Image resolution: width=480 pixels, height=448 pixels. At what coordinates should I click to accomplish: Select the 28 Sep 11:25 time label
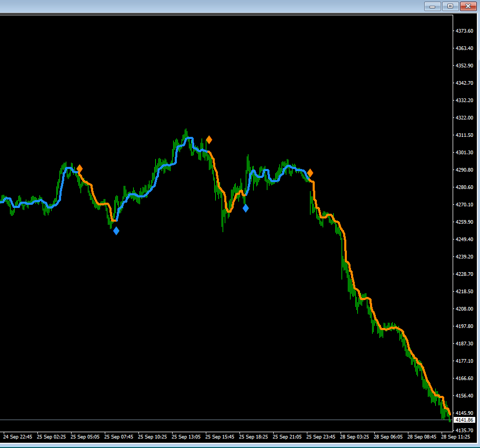(x=455, y=437)
